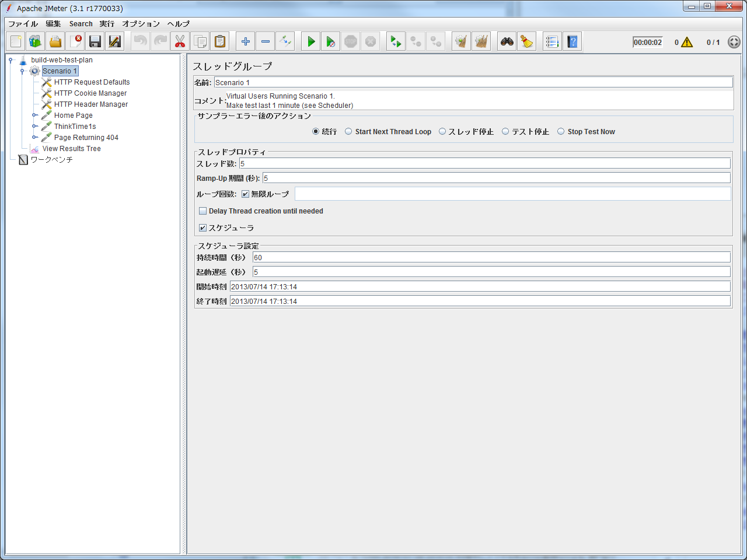This screenshot has width=747, height=560.
Task: Expand the Home Page tree node
Action: click(x=34, y=116)
